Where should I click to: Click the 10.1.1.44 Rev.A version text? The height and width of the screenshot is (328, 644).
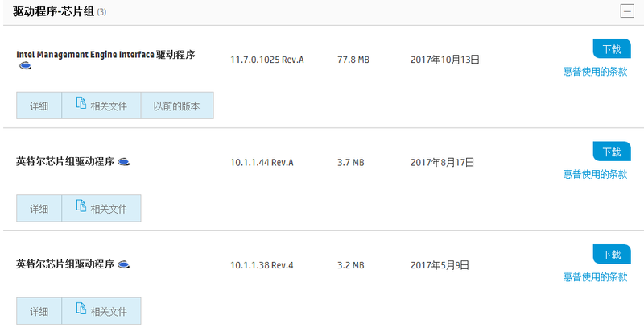pos(262,162)
